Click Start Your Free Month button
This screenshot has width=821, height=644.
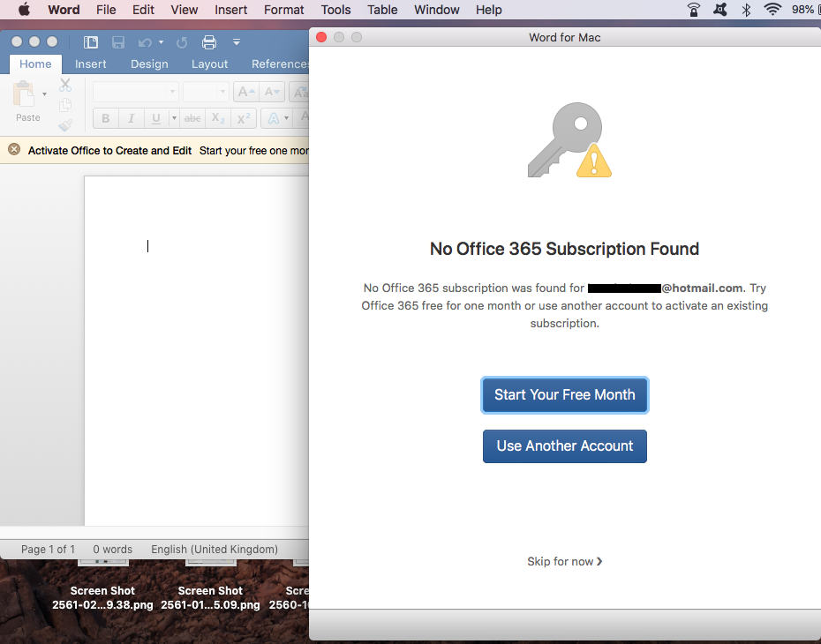pos(565,395)
